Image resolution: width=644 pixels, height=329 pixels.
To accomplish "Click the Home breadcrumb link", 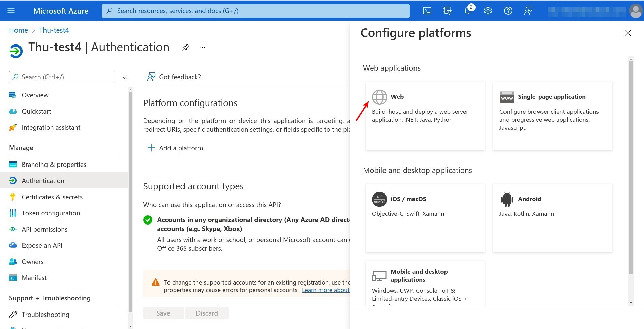I will [19, 30].
